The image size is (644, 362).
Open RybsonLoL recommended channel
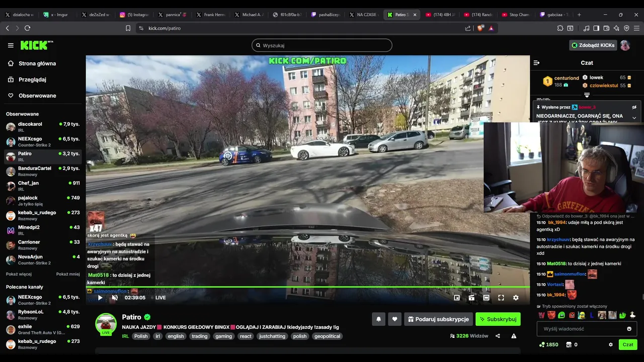[x=43, y=315]
